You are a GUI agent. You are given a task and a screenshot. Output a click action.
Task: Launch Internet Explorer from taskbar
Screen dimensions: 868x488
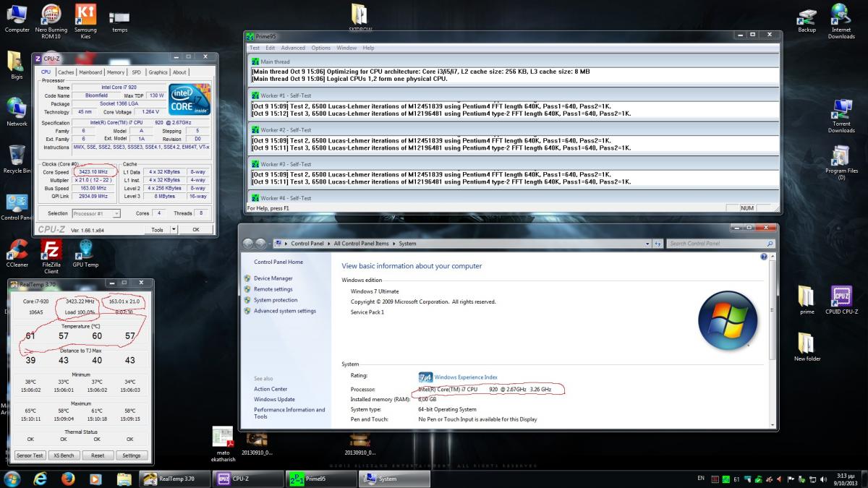point(40,479)
